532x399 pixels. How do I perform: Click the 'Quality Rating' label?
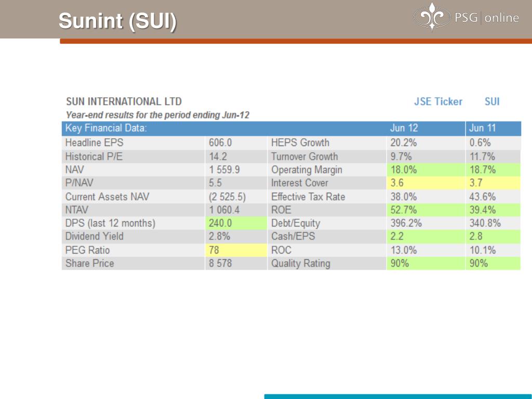[301, 263]
